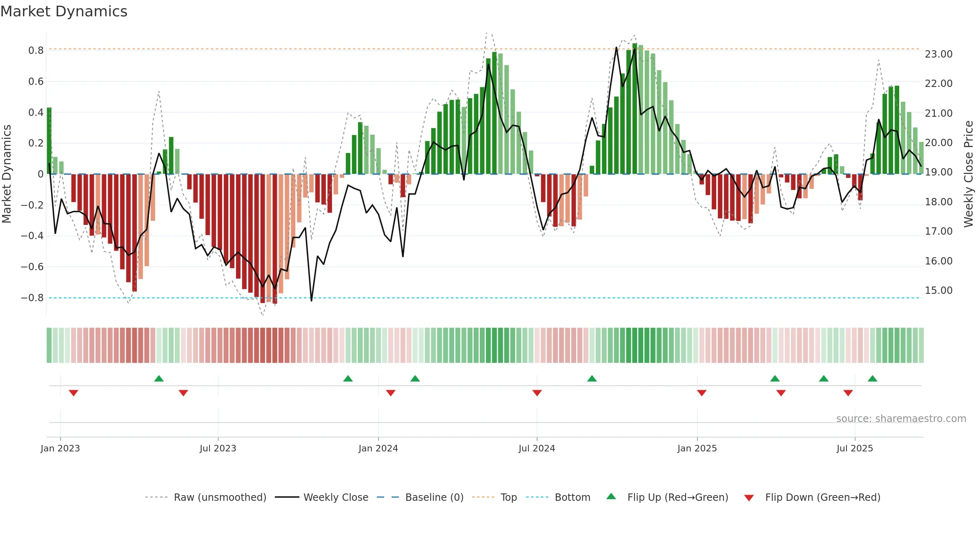
Task: Select the flip-up triangle just before Jan 2024
Action: (x=348, y=378)
